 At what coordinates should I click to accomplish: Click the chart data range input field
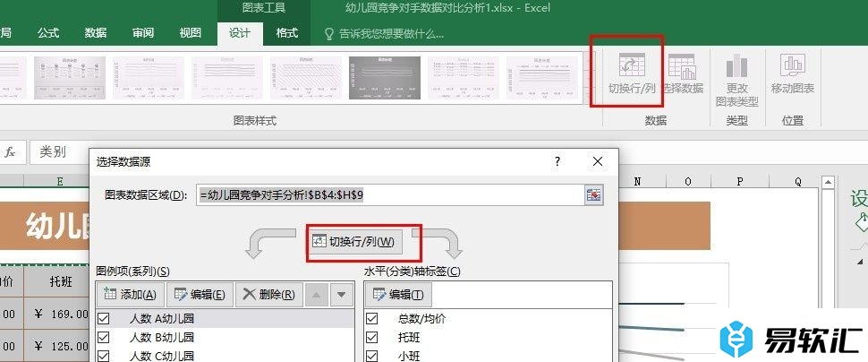point(390,195)
